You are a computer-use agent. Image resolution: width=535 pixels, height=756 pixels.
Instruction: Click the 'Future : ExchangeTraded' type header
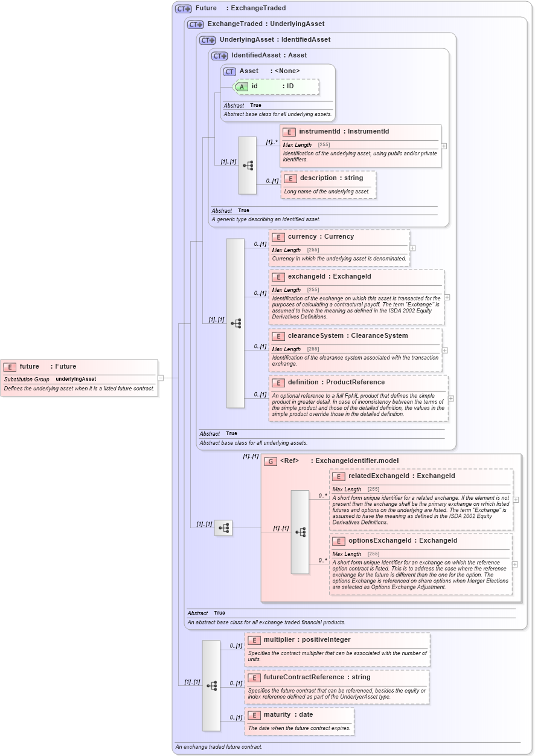click(240, 8)
